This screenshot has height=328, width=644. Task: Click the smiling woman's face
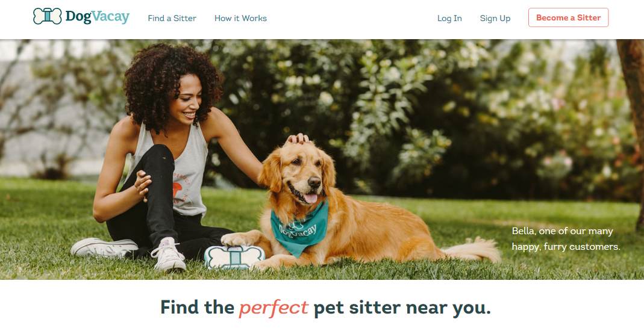[x=188, y=100]
